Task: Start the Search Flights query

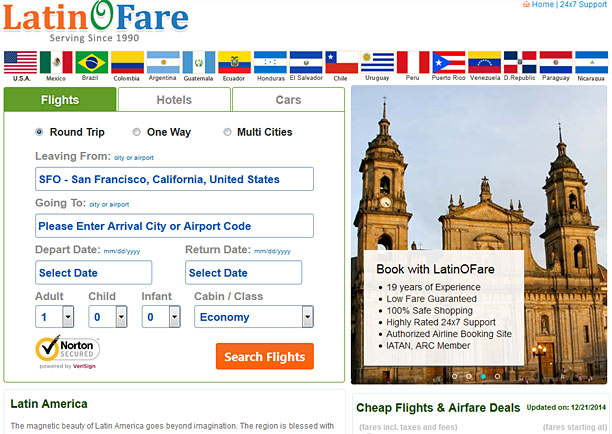Action: point(265,356)
